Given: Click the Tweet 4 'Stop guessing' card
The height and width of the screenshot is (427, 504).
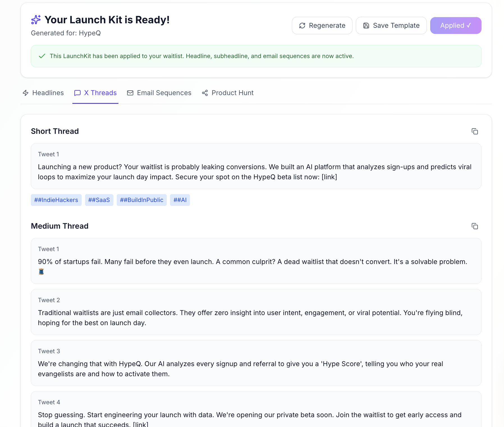Looking at the screenshot, I should pos(256,409).
